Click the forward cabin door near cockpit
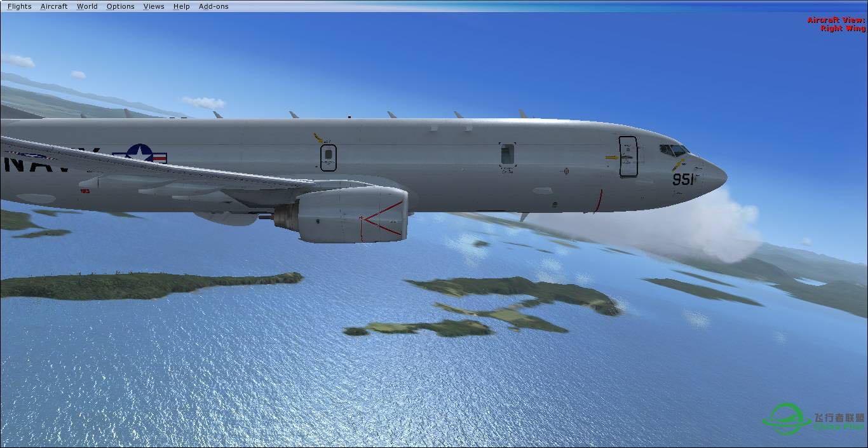868x448 pixels. coord(628,156)
